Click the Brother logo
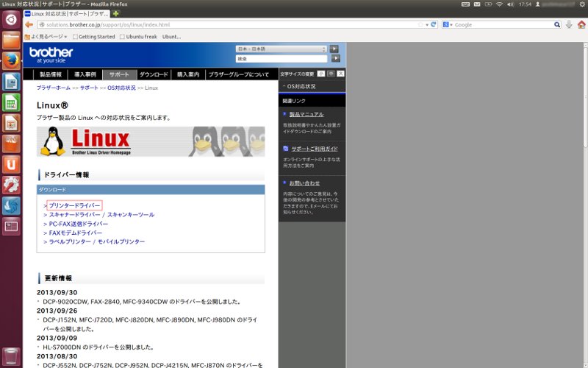The image size is (588, 368). coord(51,54)
